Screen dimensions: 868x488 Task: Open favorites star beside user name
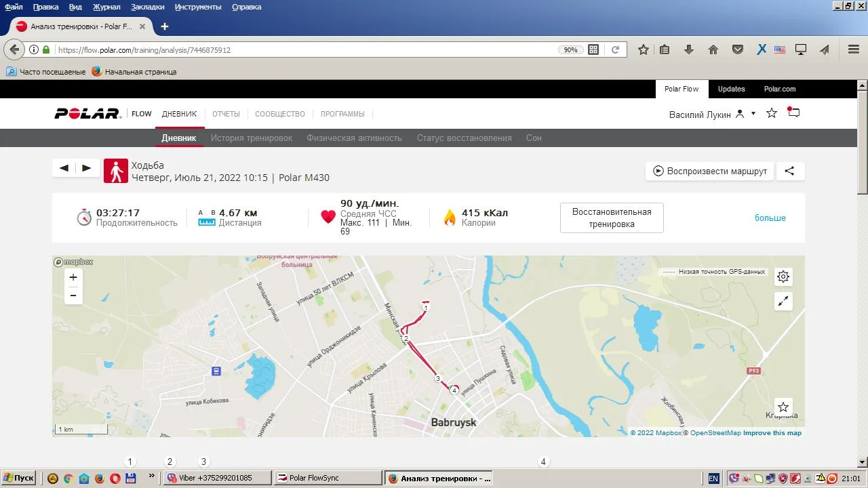click(x=772, y=113)
